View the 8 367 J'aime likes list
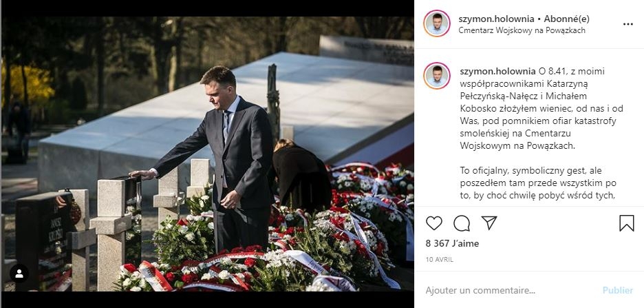644x308 pixels. (x=452, y=243)
